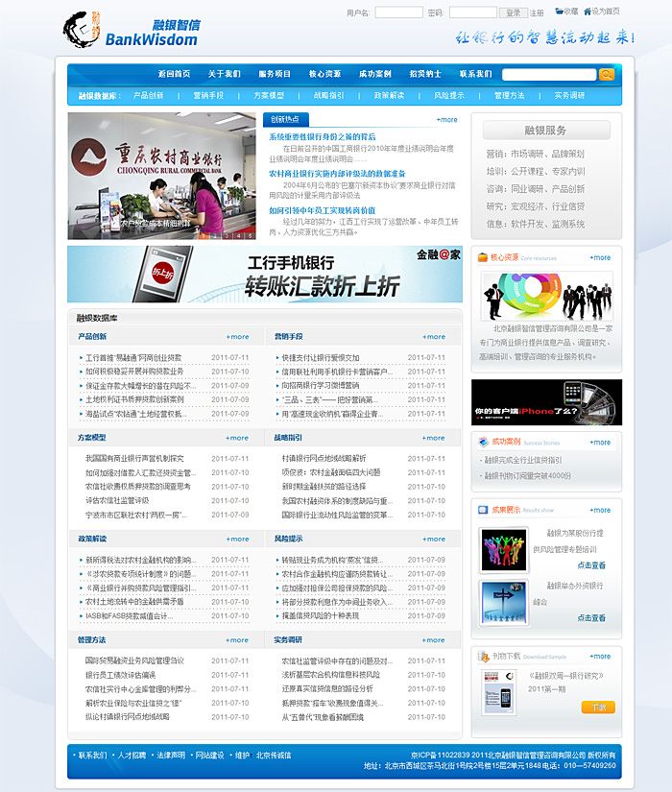Screen dimensions: 672x792
Task: Click +more in 战略指引 section
Action: (434, 438)
